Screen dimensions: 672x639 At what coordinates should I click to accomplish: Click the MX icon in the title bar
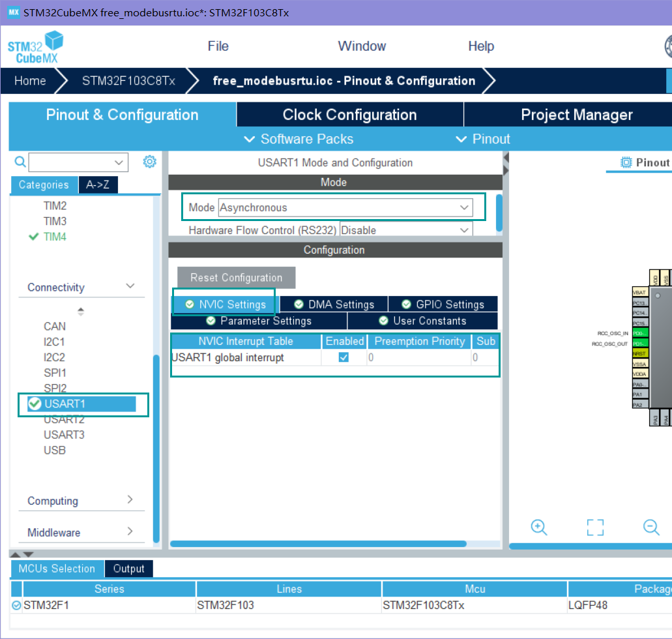[x=14, y=12]
